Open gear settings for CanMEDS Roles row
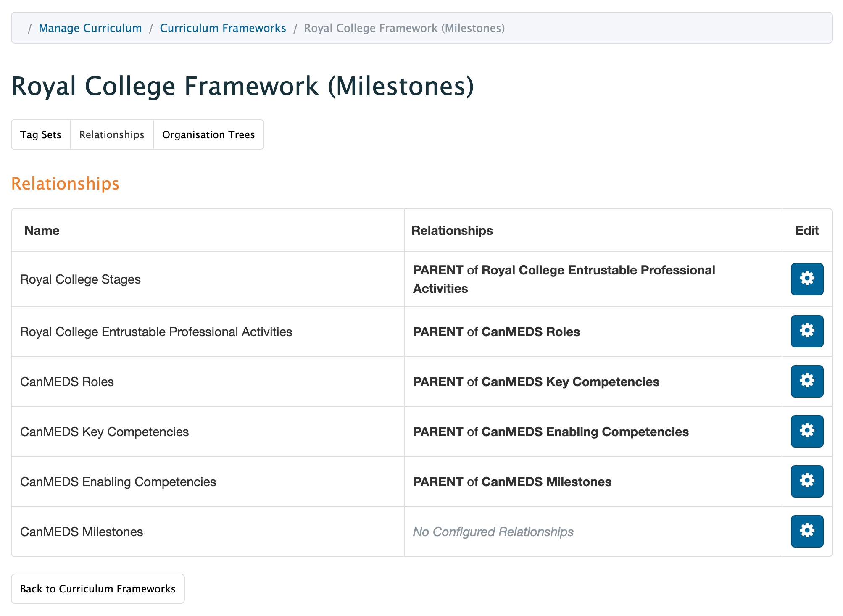The height and width of the screenshot is (616, 843). [x=806, y=381]
